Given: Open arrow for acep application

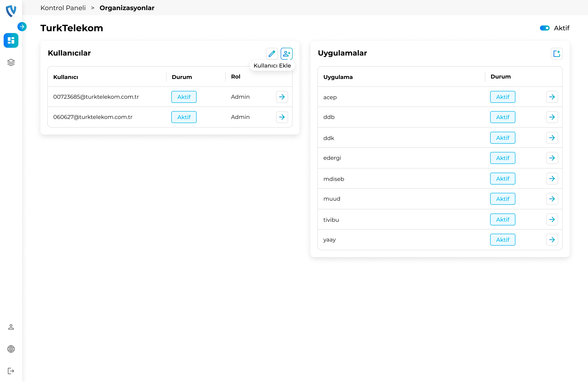Looking at the screenshot, I should 552,97.
